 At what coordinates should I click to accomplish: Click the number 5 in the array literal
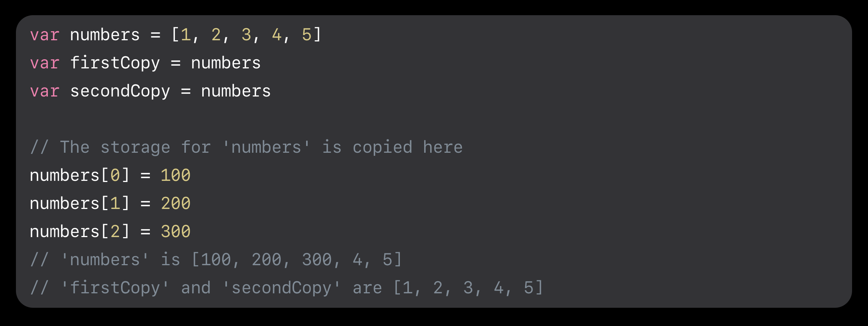307,35
